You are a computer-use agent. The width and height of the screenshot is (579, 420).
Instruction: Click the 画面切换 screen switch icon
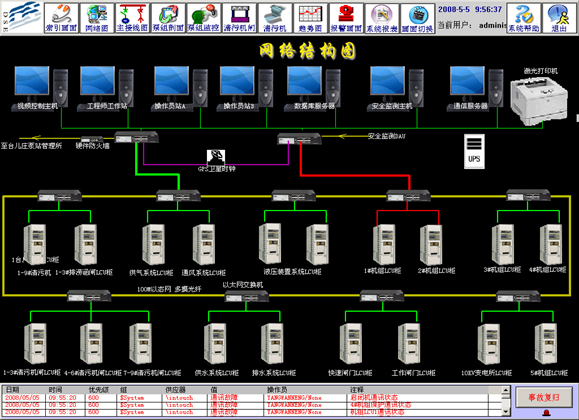coord(418,18)
